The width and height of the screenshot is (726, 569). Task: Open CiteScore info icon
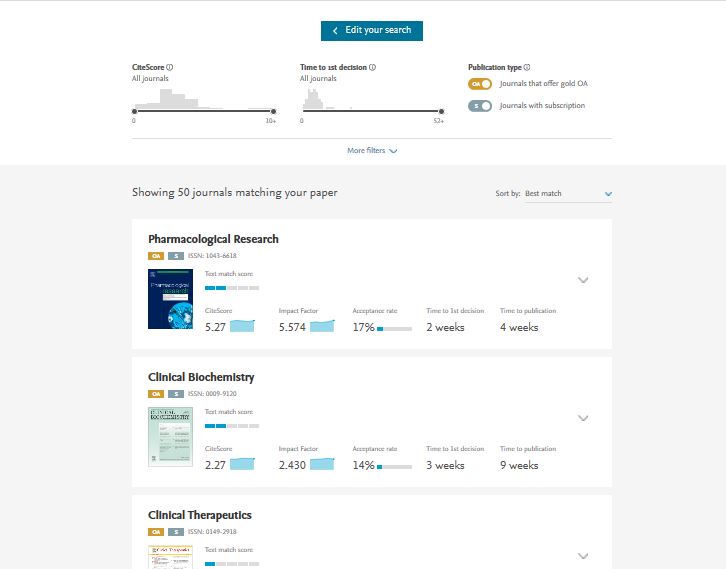click(x=169, y=67)
